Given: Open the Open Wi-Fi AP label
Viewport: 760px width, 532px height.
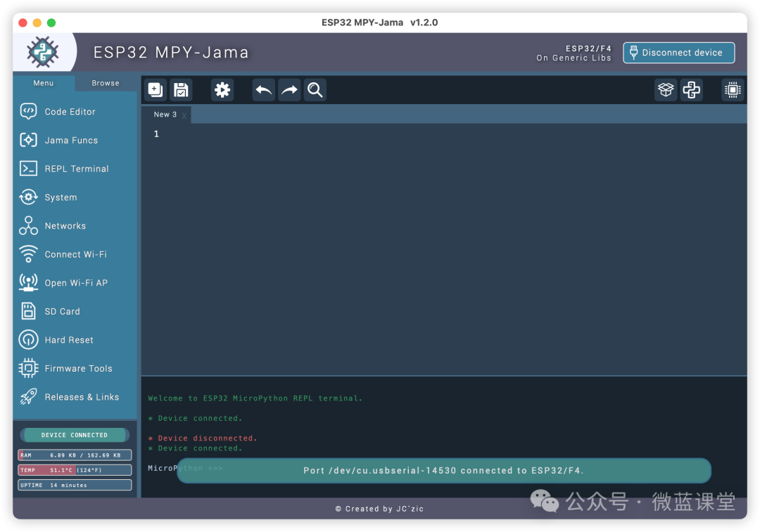Looking at the screenshot, I should [76, 282].
